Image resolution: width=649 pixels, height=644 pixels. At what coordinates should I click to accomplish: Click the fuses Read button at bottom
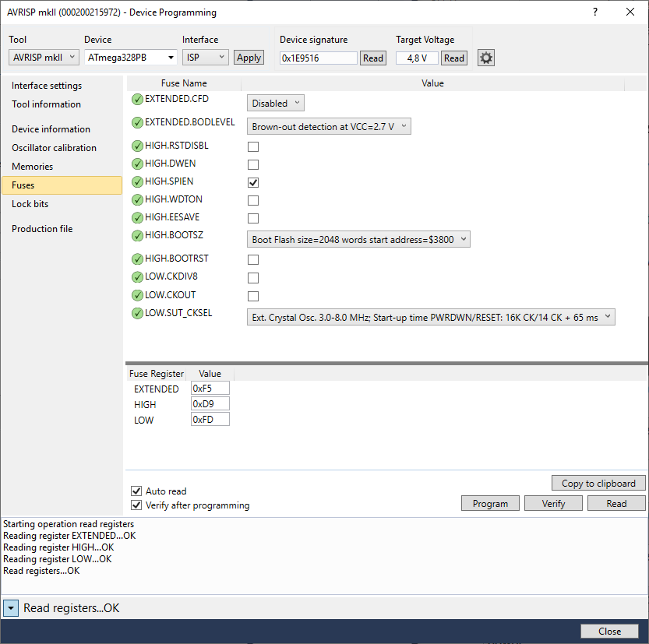616,503
